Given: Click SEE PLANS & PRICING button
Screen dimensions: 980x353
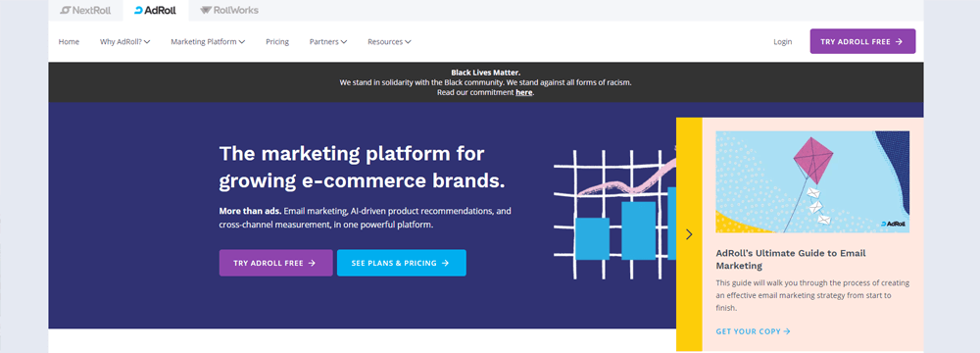Looking at the screenshot, I should 401,263.
